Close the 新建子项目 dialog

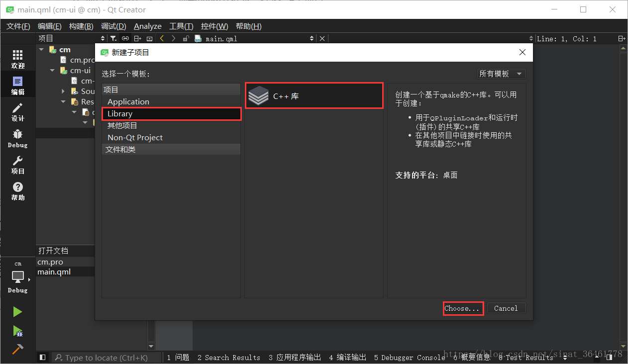(522, 52)
